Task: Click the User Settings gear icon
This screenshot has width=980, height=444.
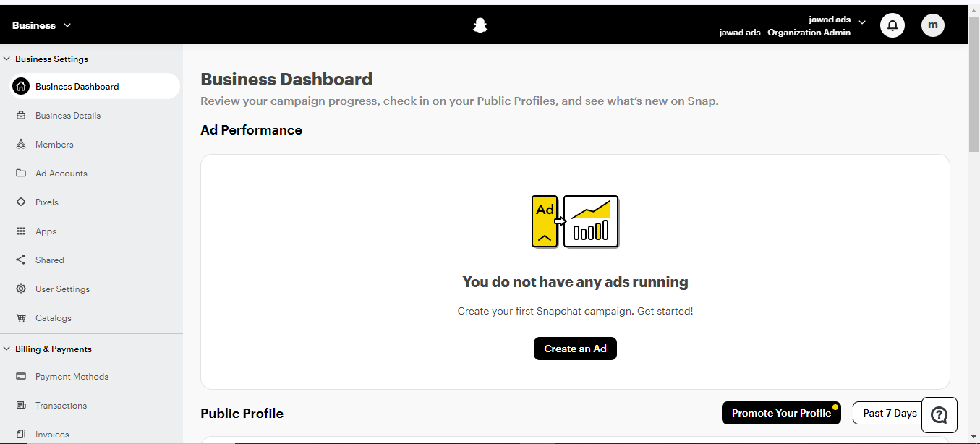Action: (21, 289)
